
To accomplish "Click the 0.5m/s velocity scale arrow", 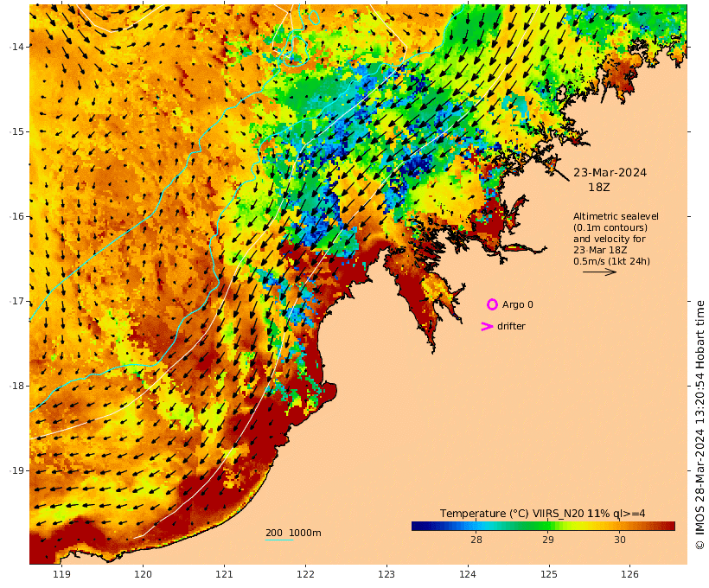I will [x=599, y=272].
